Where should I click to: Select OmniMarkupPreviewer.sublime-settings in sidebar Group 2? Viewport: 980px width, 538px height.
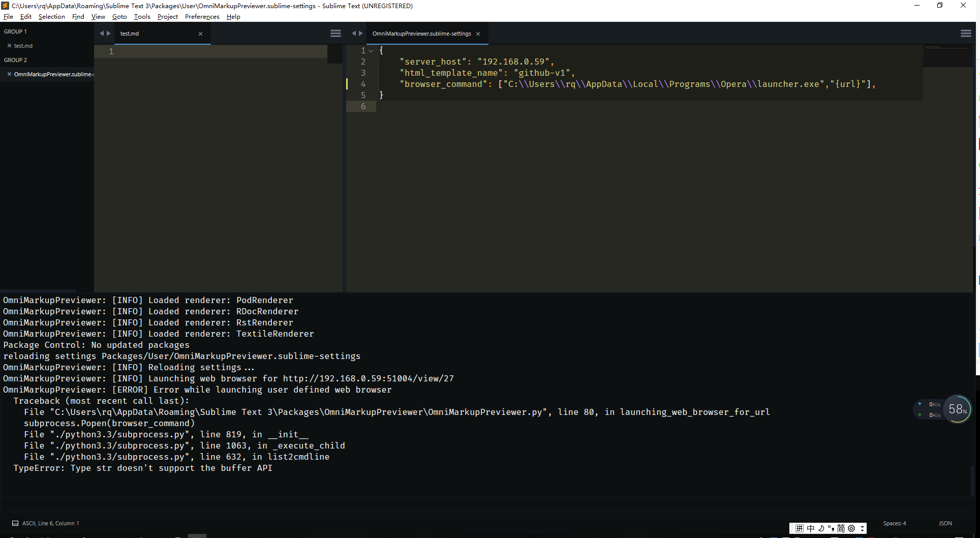point(53,74)
